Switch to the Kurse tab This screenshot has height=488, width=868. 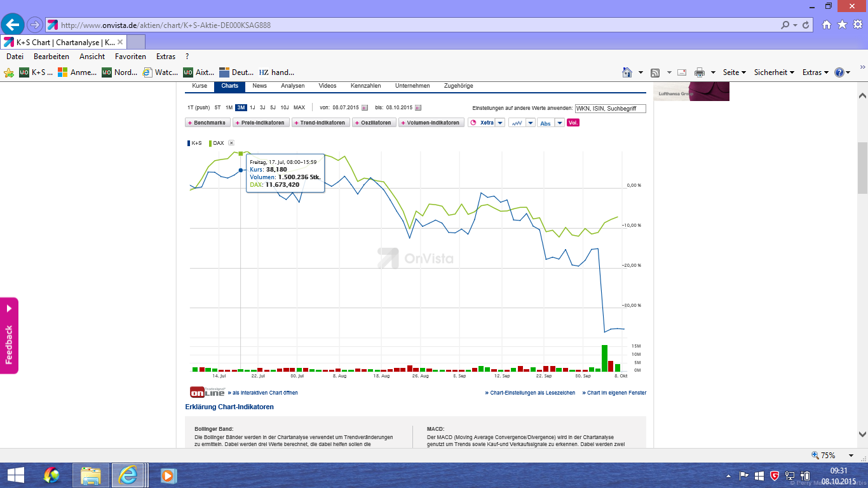tap(200, 86)
